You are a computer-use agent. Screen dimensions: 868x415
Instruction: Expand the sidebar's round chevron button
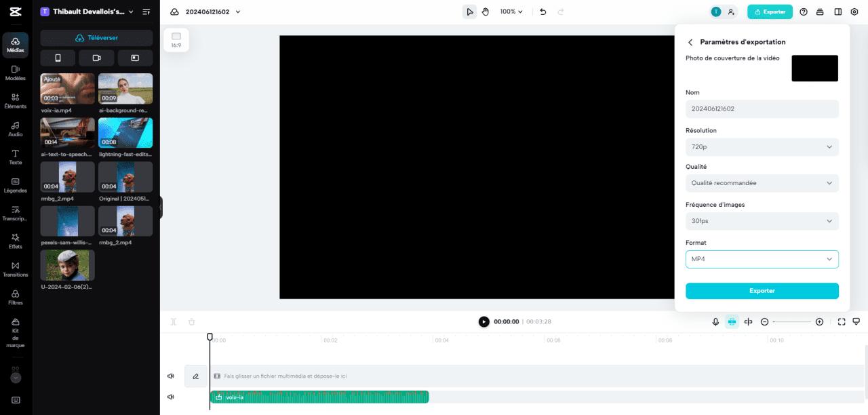(16, 378)
